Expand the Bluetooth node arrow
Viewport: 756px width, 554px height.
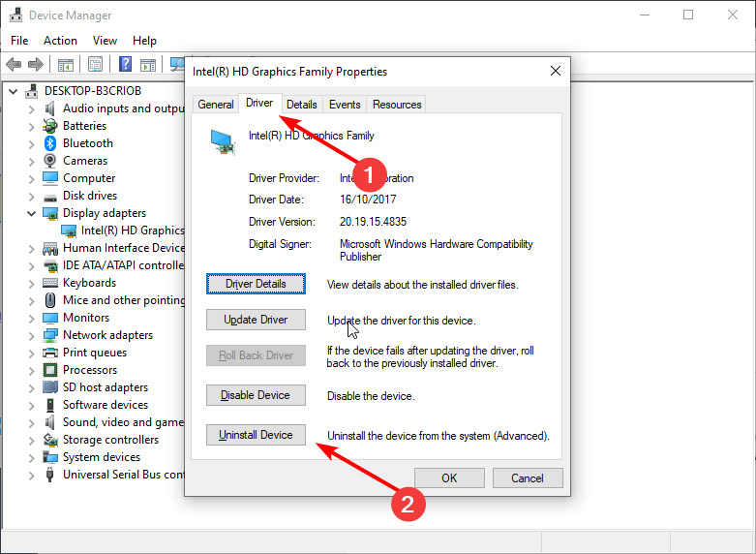click(31, 143)
